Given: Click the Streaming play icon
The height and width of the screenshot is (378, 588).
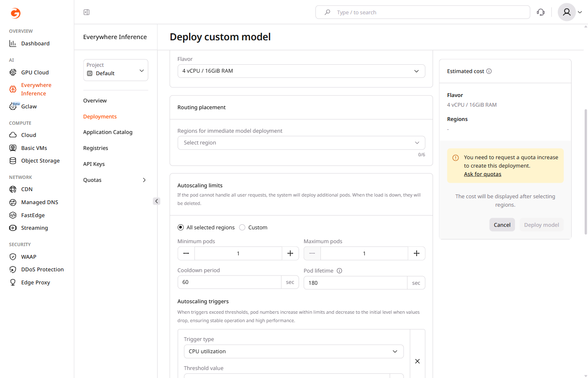Looking at the screenshot, I should click(13, 228).
